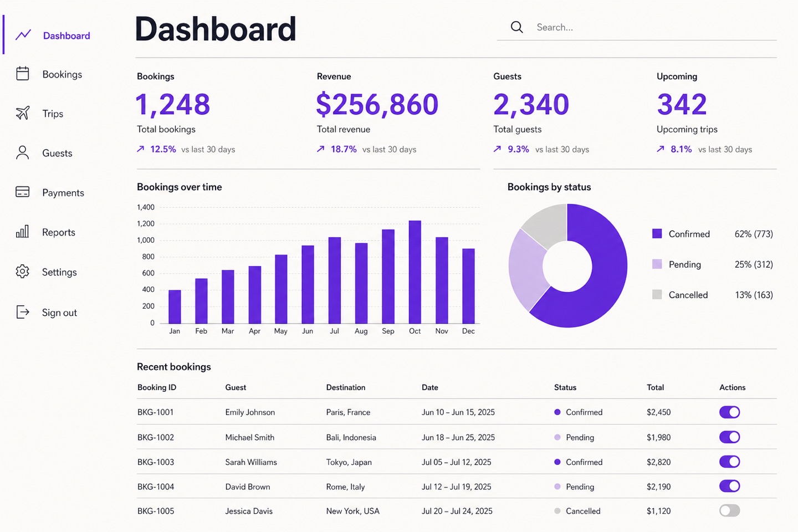Click the trend arrow beside 8.1%

(661, 149)
